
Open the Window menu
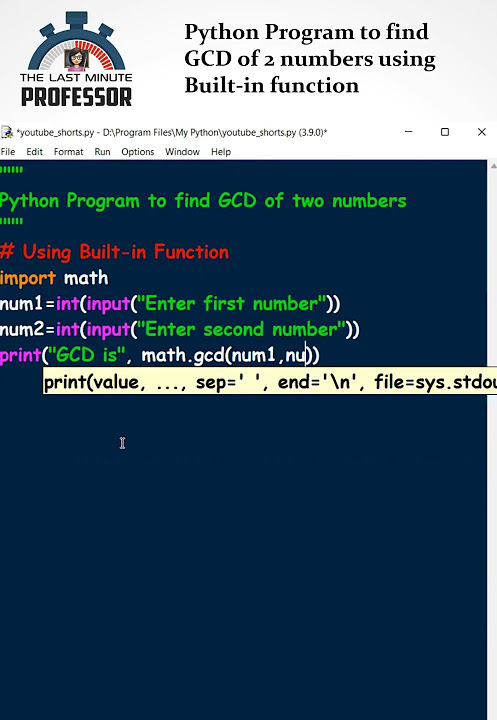coord(182,152)
